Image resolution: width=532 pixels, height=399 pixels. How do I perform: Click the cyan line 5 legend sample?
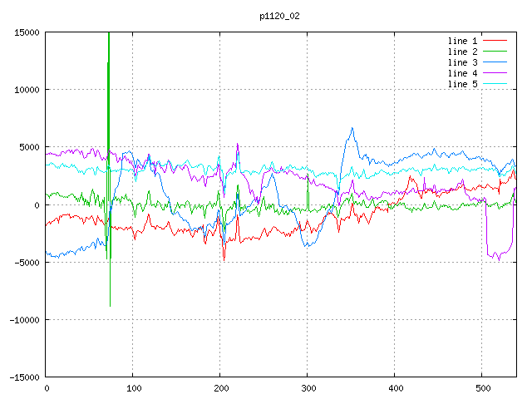point(495,83)
